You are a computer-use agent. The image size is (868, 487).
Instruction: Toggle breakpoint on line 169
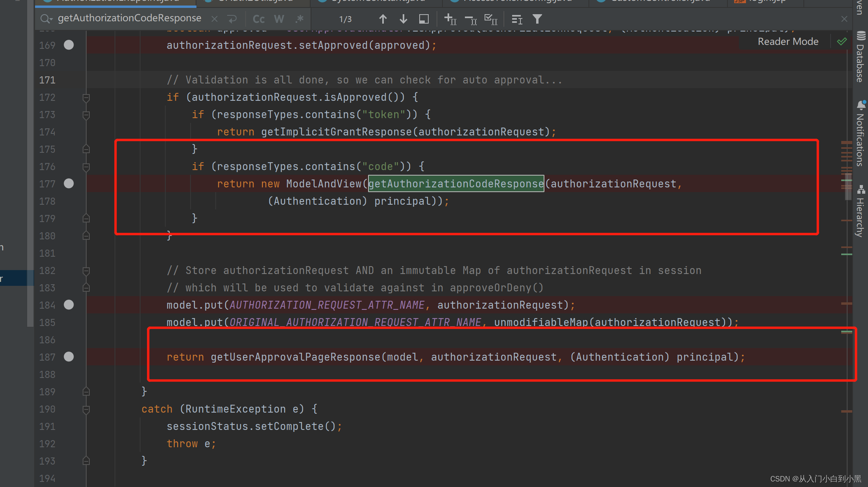pyautogui.click(x=68, y=45)
